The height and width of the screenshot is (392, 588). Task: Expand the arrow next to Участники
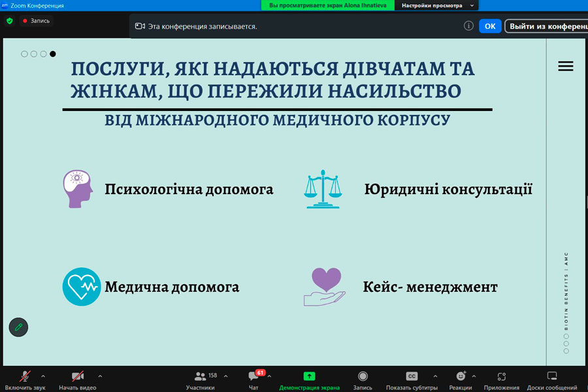pyautogui.click(x=226, y=376)
